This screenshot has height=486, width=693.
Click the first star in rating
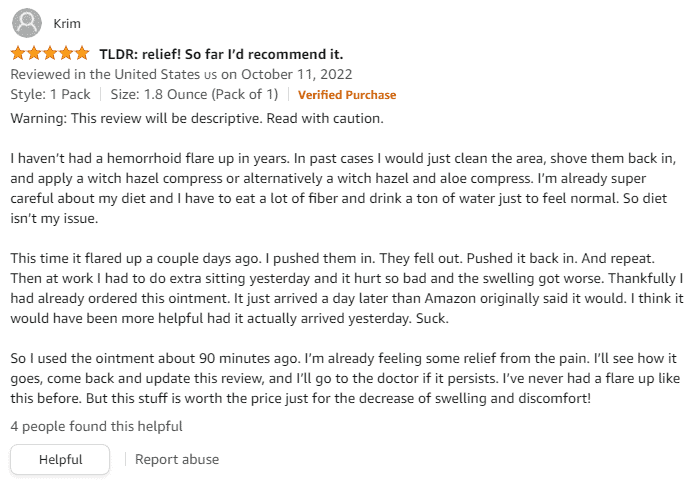coord(18,53)
